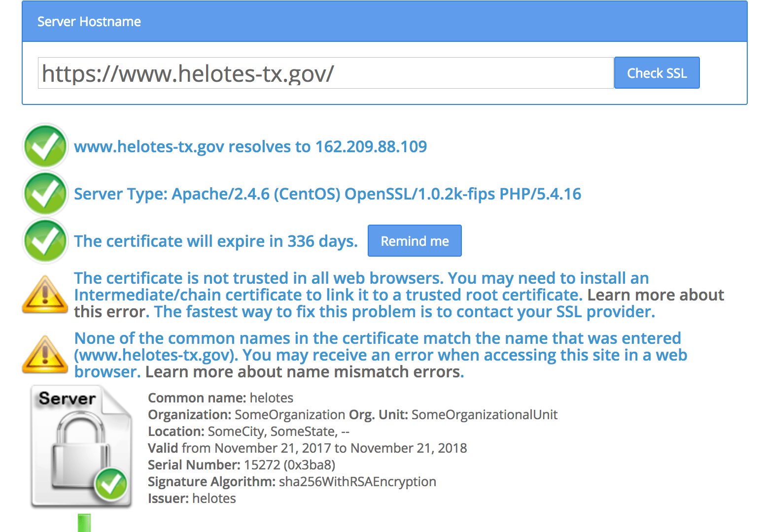
Task: Click green chain connector below Server icon
Action: (x=84, y=523)
